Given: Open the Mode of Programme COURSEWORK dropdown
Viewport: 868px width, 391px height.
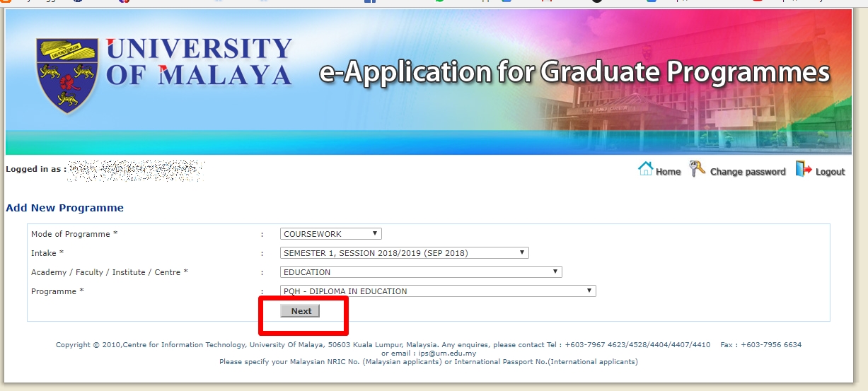Looking at the screenshot, I should click(331, 234).
